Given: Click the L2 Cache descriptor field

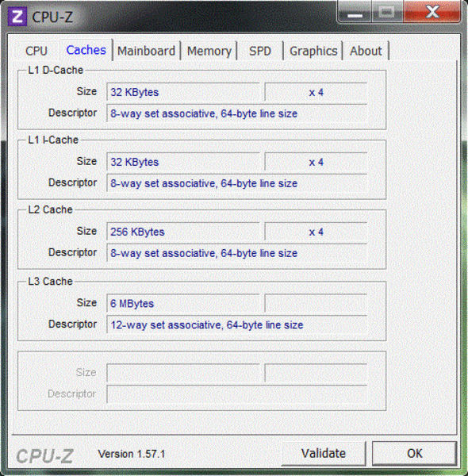Looking at the screenshot, I should click(236, 253).
